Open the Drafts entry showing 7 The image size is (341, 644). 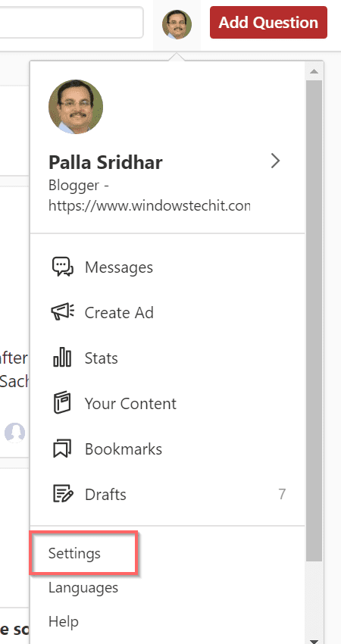tap(167, 494)
